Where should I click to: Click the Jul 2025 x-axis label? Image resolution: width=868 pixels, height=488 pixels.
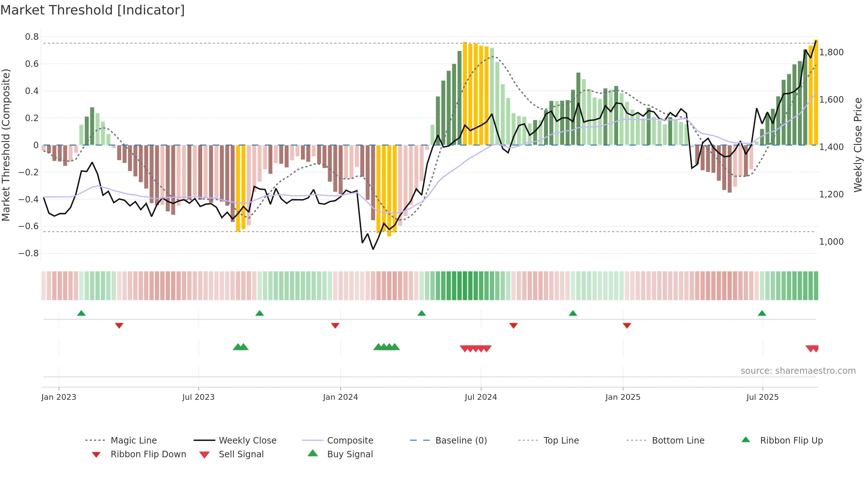763,397
